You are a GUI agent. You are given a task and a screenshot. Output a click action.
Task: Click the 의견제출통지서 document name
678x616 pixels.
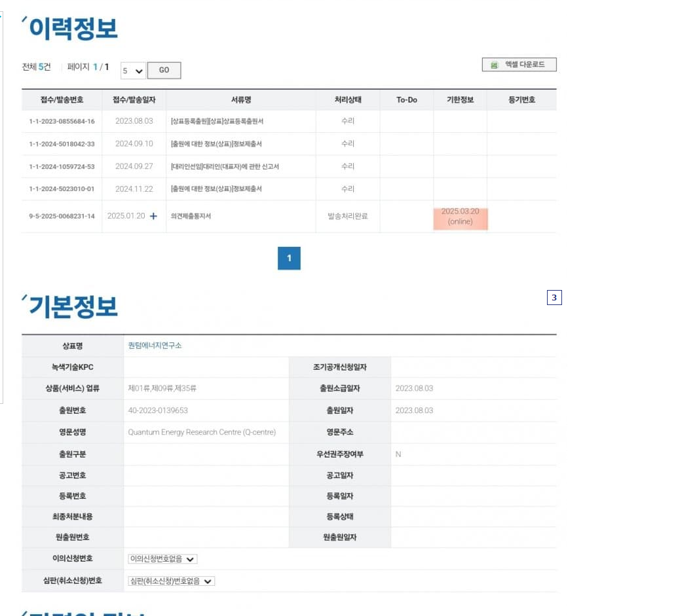point(191,216)
